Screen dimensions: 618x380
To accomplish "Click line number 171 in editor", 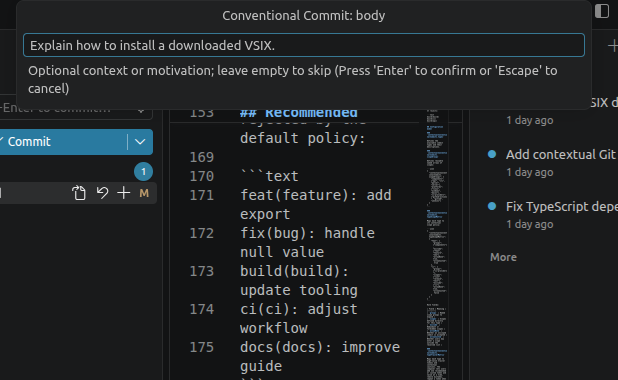I will (x=201, y=195).
